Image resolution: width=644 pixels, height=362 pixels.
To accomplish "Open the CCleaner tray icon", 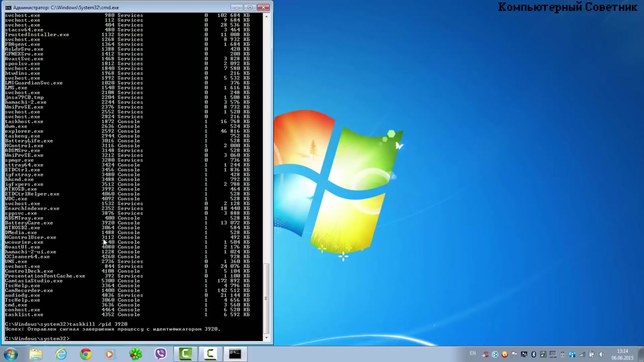I will [486, 354].
